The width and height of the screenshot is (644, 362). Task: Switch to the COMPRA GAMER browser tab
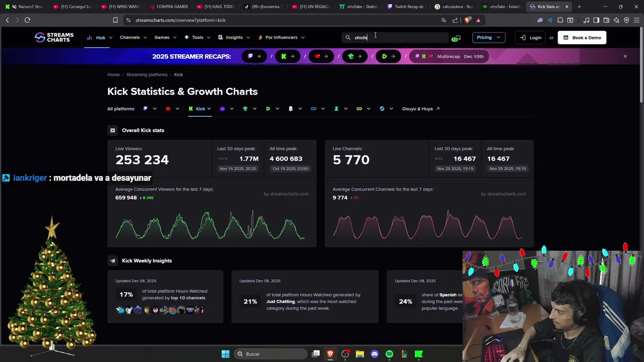169,7
